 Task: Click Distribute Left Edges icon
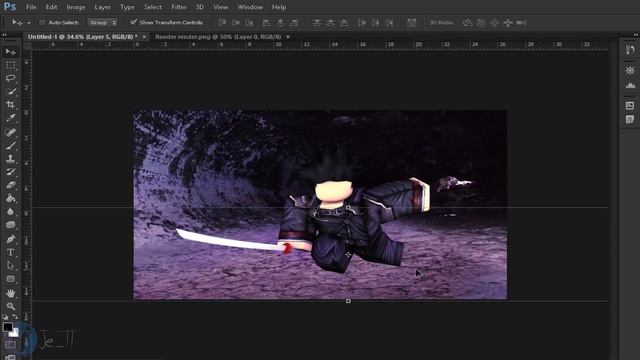[x=362, y=22]
